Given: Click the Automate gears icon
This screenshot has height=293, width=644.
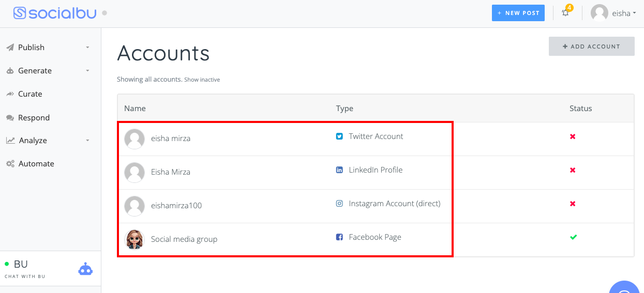Looking at the screenshot, I should [x=10, y=164].
